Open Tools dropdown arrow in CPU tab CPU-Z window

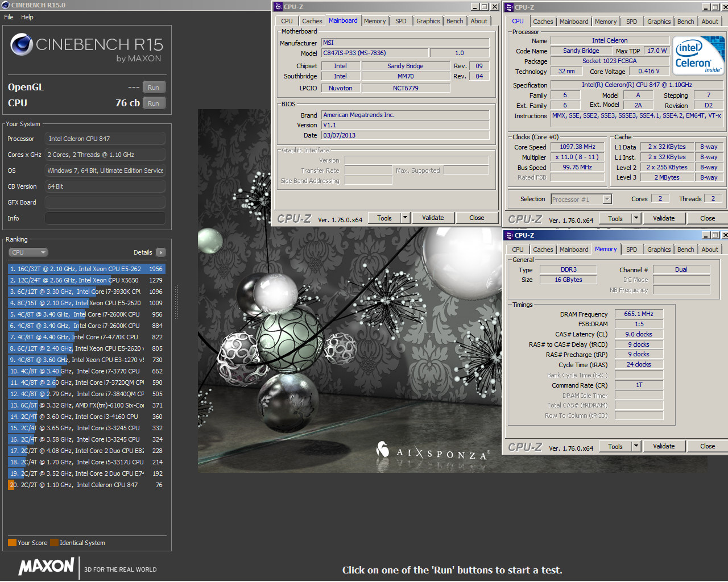click(636, 218)
